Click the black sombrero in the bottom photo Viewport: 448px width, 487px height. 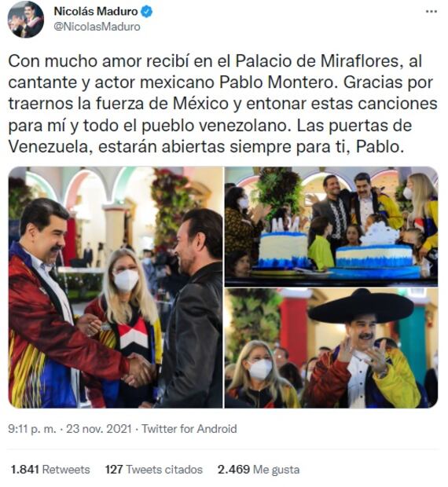pyautogui.click(x=361, y=306)
